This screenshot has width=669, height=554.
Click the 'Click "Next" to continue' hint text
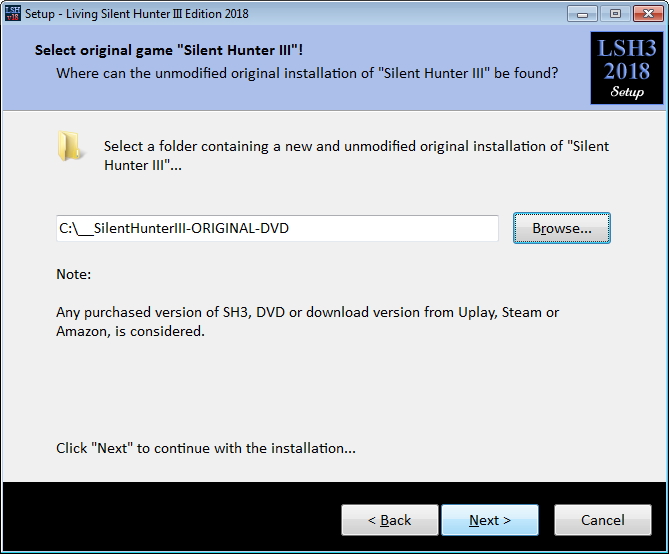point(206,448)
